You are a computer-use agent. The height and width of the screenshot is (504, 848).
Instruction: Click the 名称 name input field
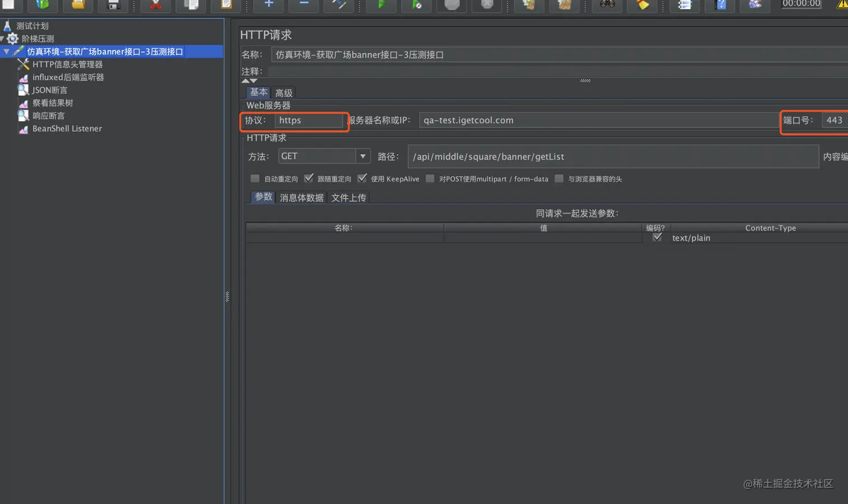point(560,55)
